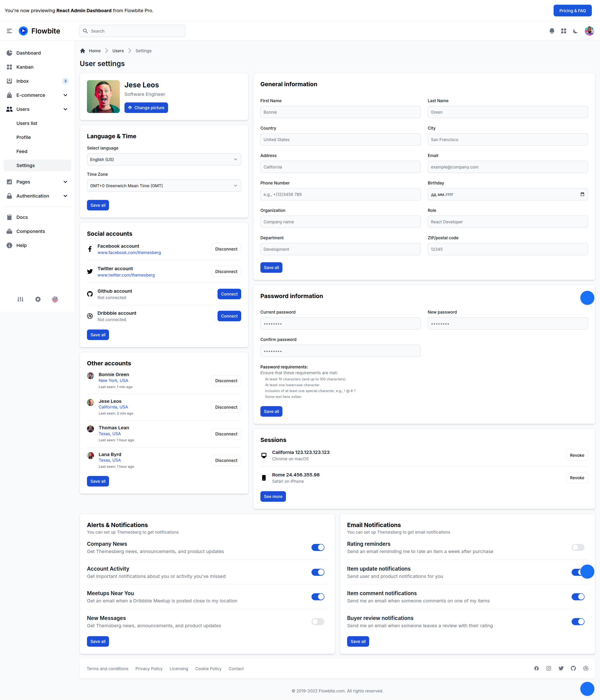Open sidebar settings gear icon
600x700 pixels.
[38, 299]
